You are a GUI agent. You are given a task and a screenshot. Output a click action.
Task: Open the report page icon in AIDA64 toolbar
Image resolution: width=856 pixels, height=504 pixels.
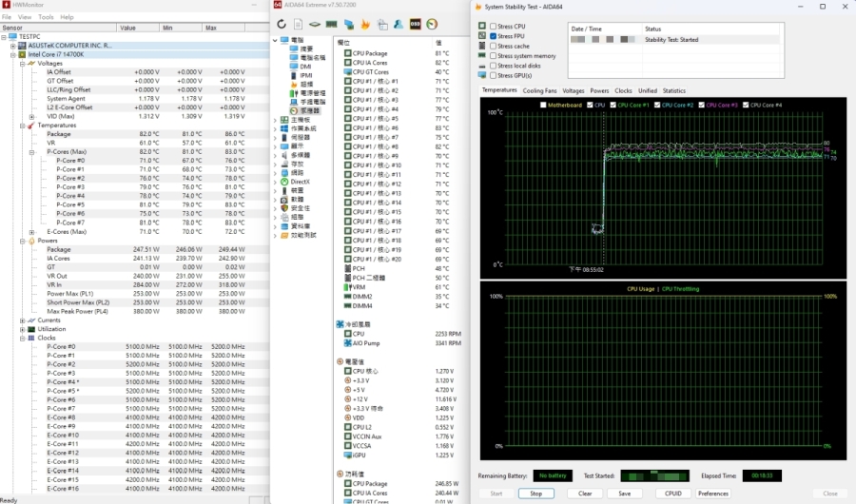[x=299, y=24]
